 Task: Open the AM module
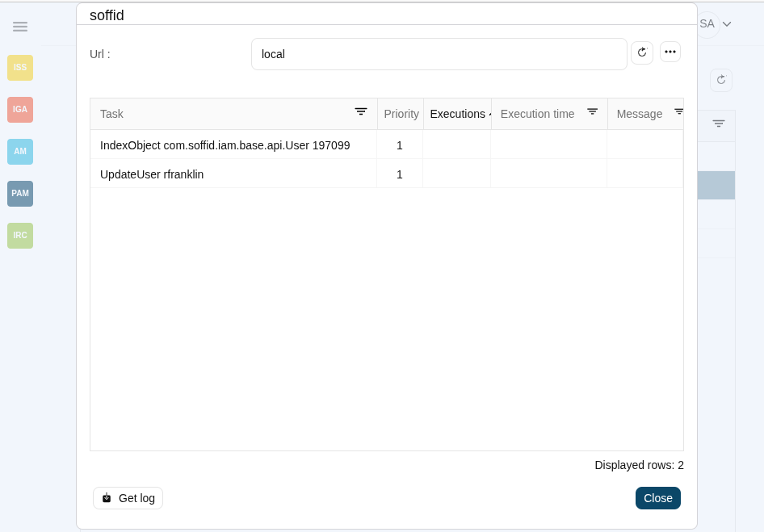[20, 152]
